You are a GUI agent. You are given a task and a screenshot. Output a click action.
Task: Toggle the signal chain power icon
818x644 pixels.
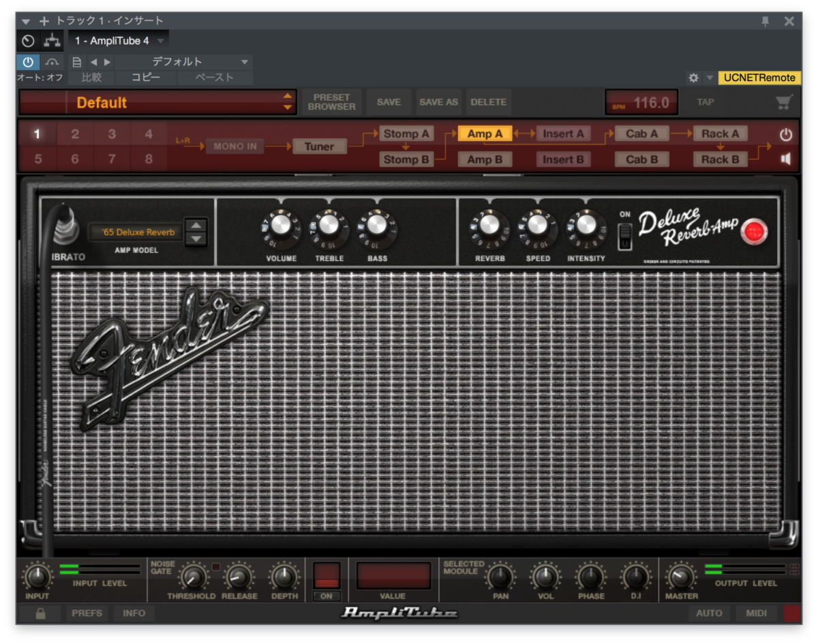coord(786,135)
